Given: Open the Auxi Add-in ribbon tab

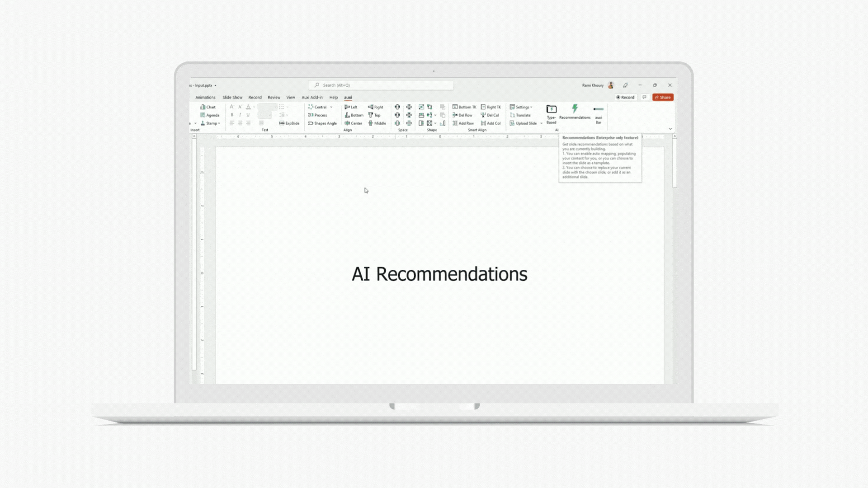Looking at the screenshot, I should pos(312,97).
